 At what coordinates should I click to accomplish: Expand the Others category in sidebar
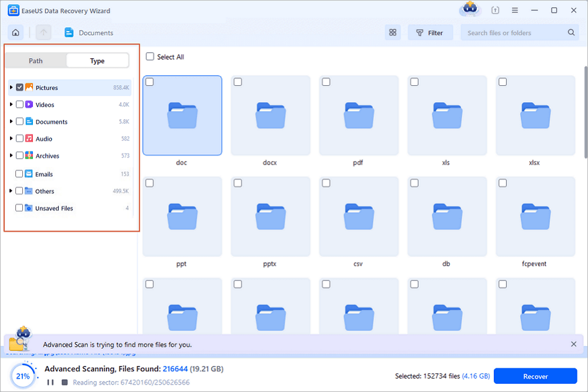tap(11, 190)
